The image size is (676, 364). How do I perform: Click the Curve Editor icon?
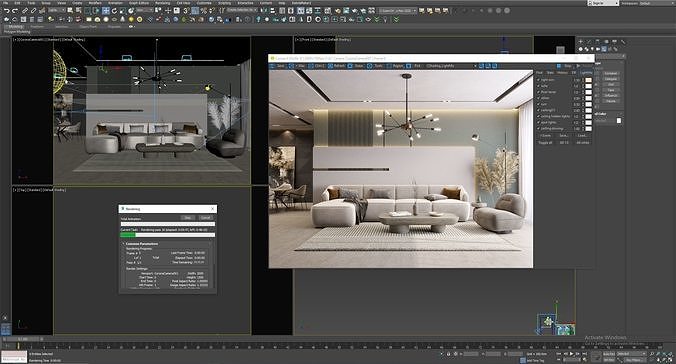[x=309, y=10]
